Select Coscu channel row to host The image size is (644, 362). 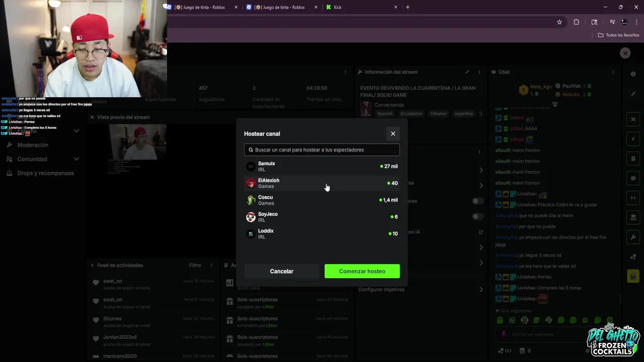322,200
